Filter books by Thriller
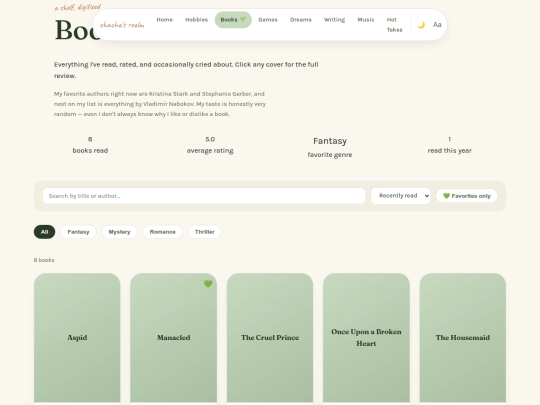Screen dimensions: 540x405 205,232
